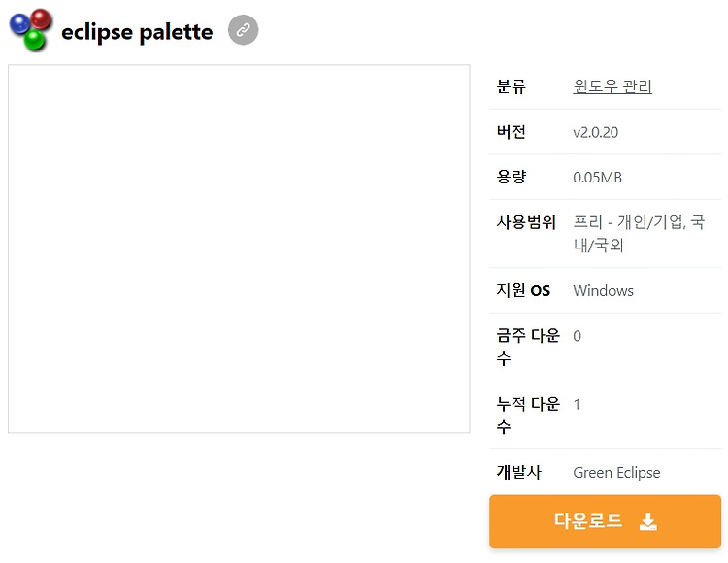This screenshot has width=728, height=563.
Task: Click the 누적 다운수 total download count
Action: tap(577, 404)
